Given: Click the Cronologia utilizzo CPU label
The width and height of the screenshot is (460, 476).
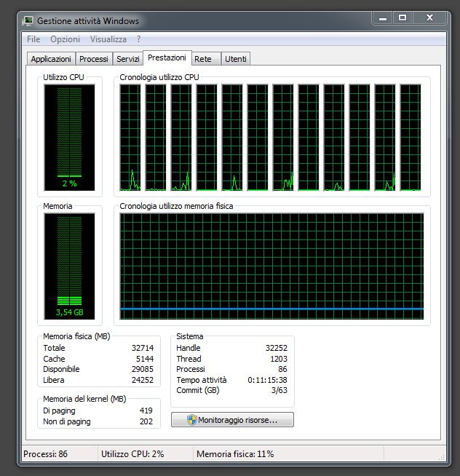Looking at the screenshot, I should [159, 77].
